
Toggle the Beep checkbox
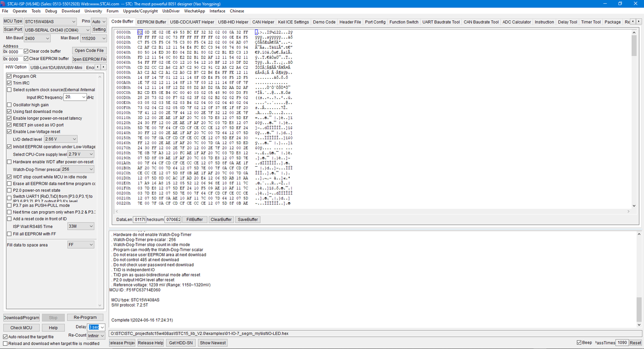pos(579,343)
